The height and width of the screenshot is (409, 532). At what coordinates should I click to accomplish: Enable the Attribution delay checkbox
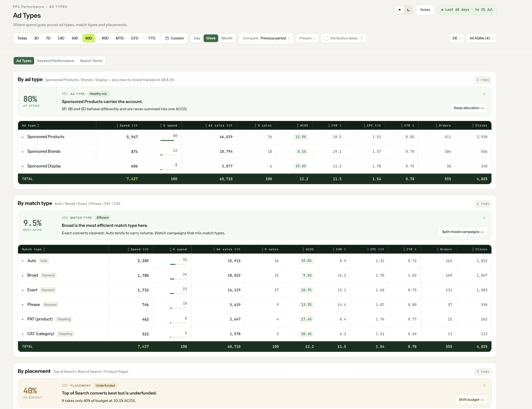[326, 38]
